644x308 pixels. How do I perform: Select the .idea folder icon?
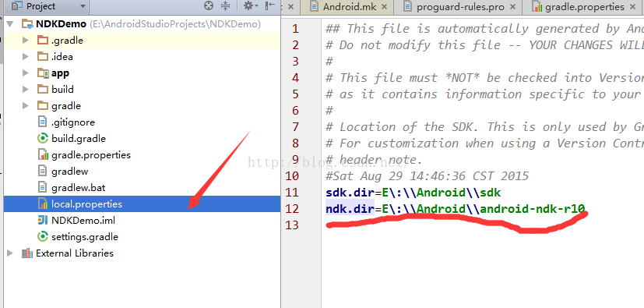point(43,57)
